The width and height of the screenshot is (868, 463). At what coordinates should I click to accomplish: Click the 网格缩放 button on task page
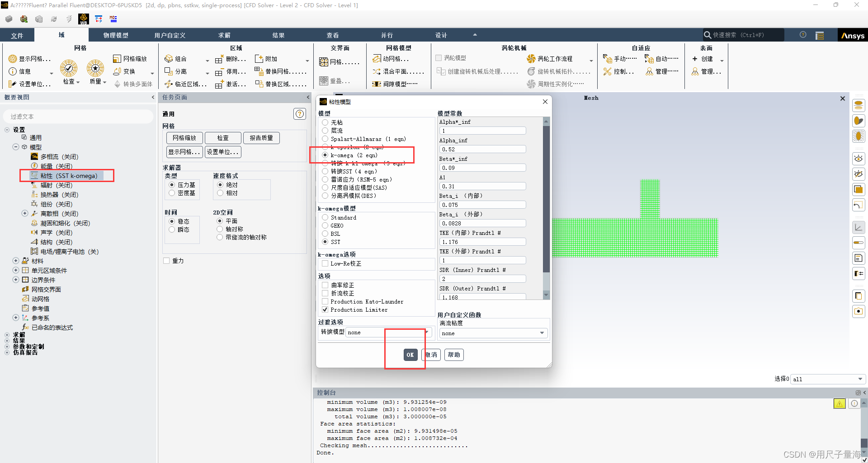[184, 138]
